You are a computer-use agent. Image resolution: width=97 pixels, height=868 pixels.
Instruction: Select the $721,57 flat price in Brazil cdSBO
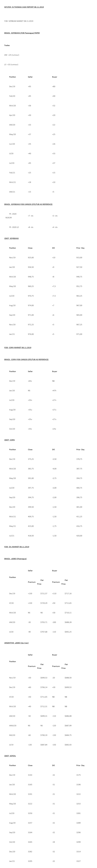tap(44, 593)
